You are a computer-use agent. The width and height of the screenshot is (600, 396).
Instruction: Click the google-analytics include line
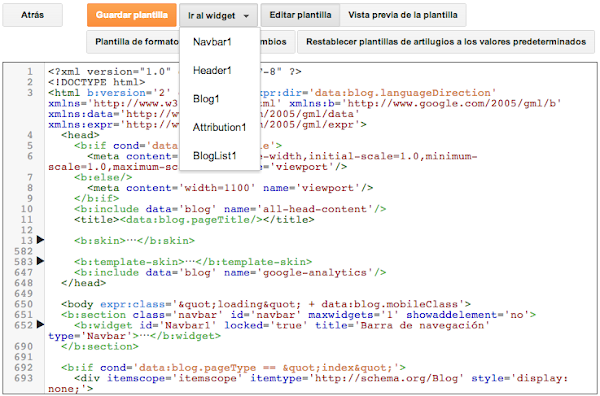pyautogui.click(x=230, y=272)
